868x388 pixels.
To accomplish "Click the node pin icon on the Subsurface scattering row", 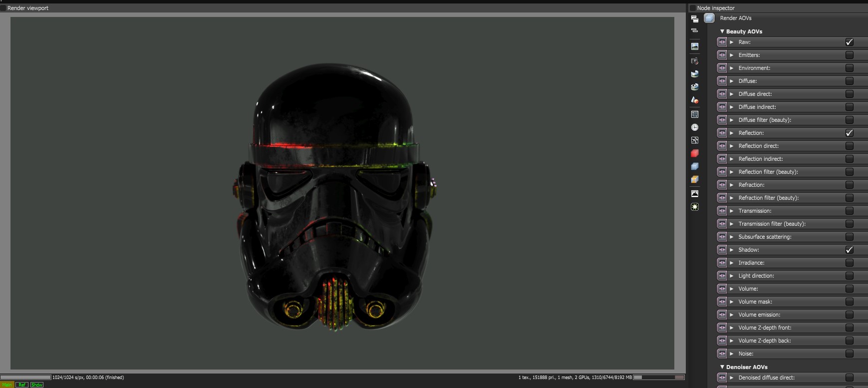I will [722, 237].
